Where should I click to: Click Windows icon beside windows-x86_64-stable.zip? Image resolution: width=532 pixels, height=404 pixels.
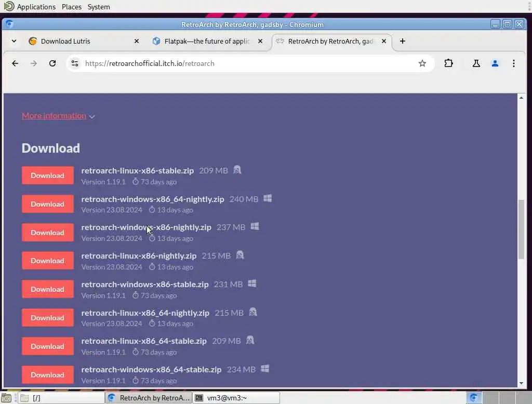click(x=265, y=369)
